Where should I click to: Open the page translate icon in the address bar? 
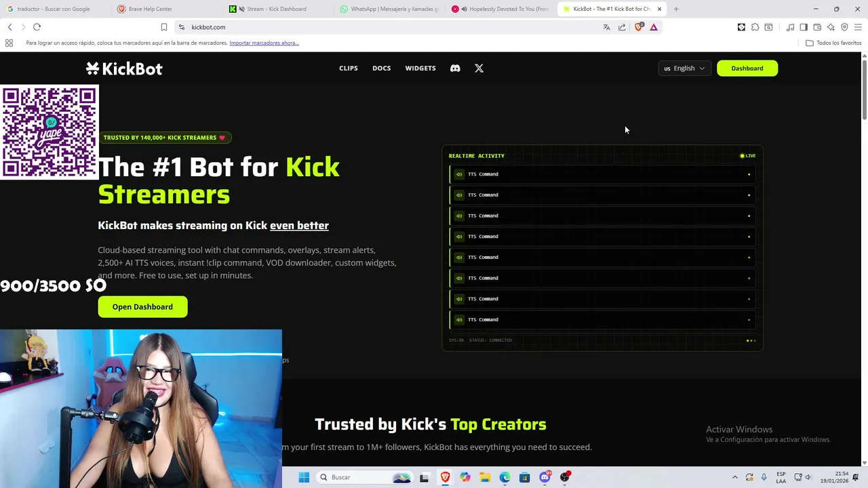[606, 27]
